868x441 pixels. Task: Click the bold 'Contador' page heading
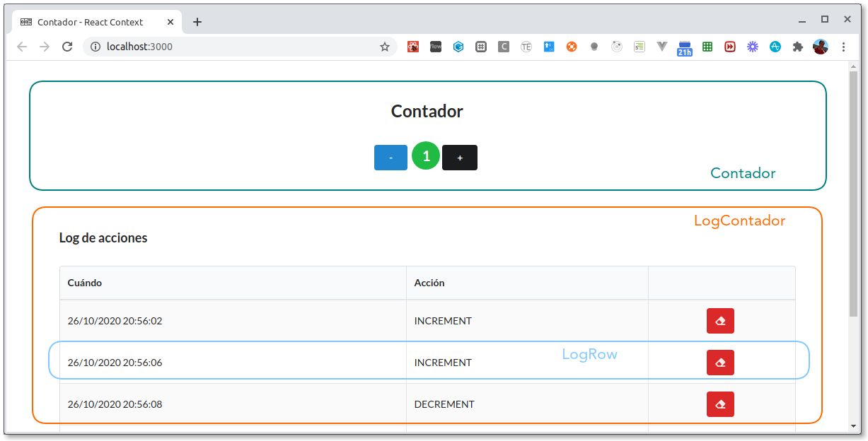coord(427,111)
